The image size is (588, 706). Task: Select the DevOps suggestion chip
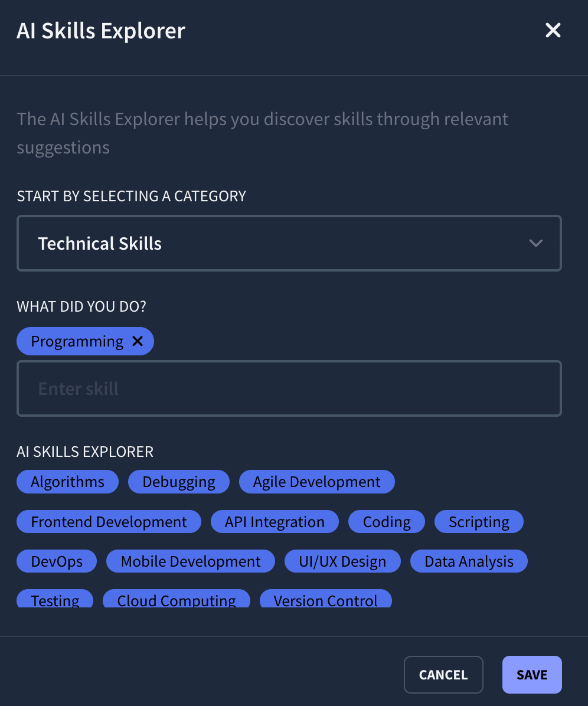coord(56,561)
